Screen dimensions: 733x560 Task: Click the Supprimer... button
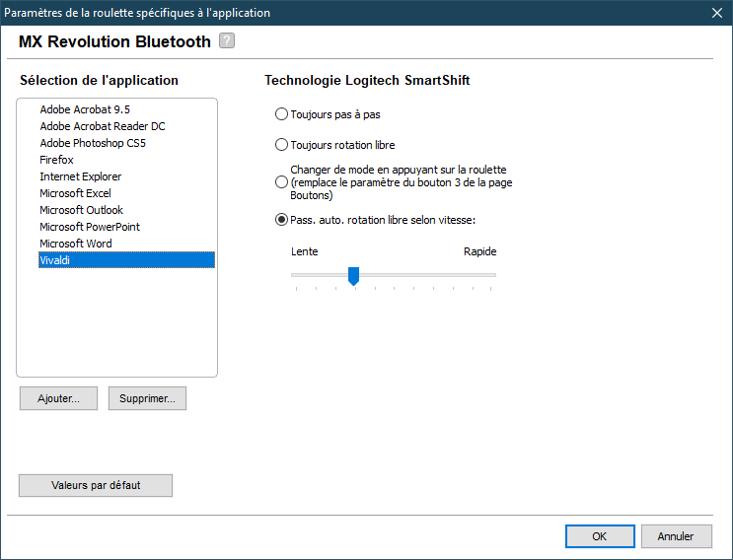(x=147, y=398)
